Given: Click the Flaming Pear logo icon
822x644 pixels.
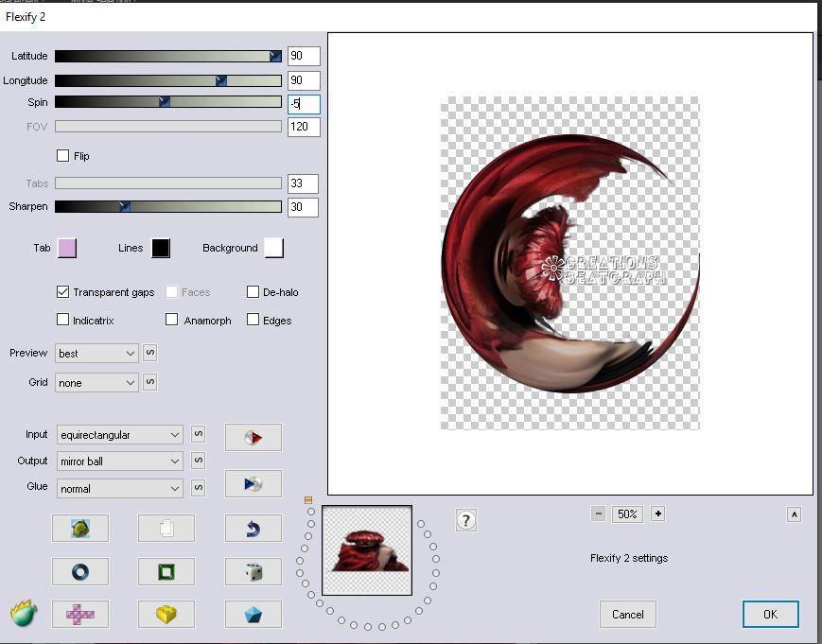Looking at the screenshot, I should click(24, 613).
